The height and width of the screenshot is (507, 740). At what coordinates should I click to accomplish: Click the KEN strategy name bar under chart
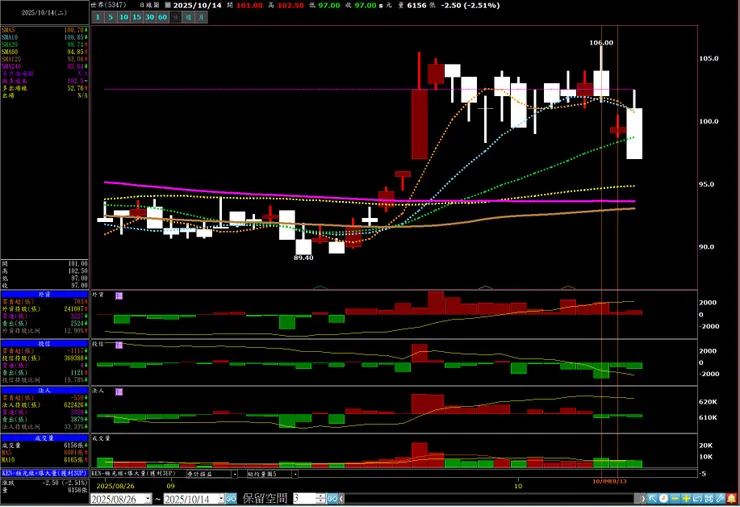point(134,473)
